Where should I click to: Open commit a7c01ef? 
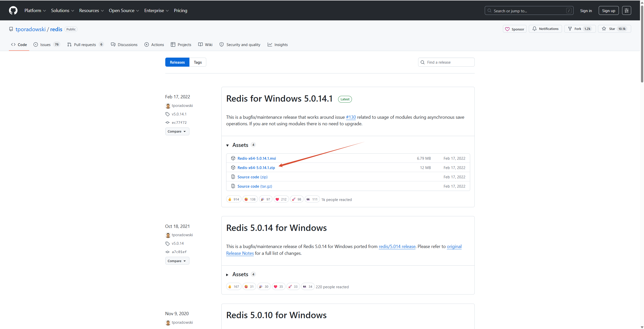click(x=179, y=252)
